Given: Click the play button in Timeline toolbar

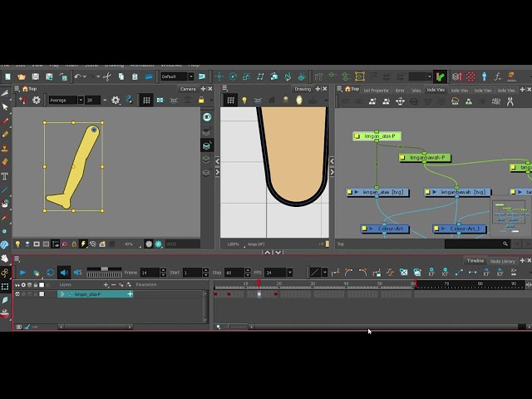Looking at the screenshot, I should coord(22,273).
